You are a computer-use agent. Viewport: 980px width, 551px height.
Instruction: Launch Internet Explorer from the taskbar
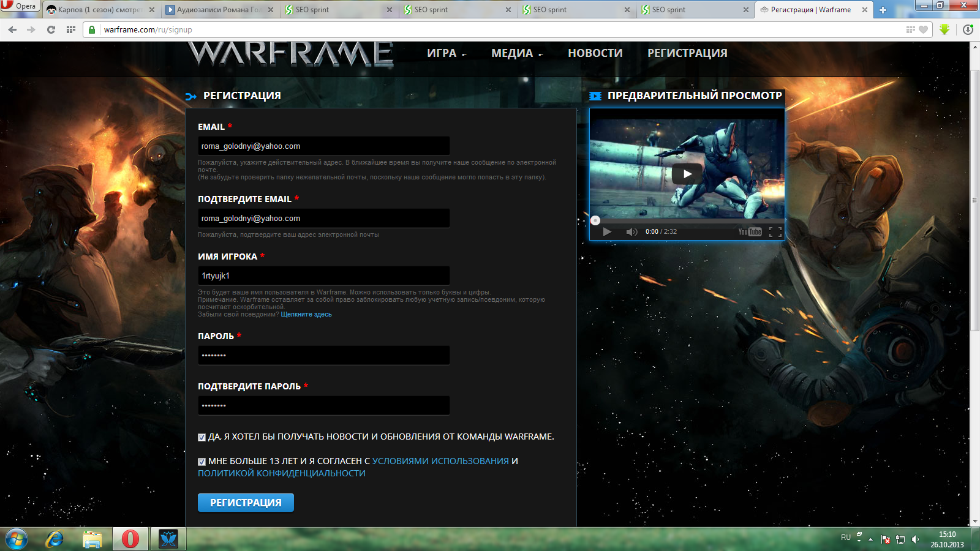(x=55, y=539)
